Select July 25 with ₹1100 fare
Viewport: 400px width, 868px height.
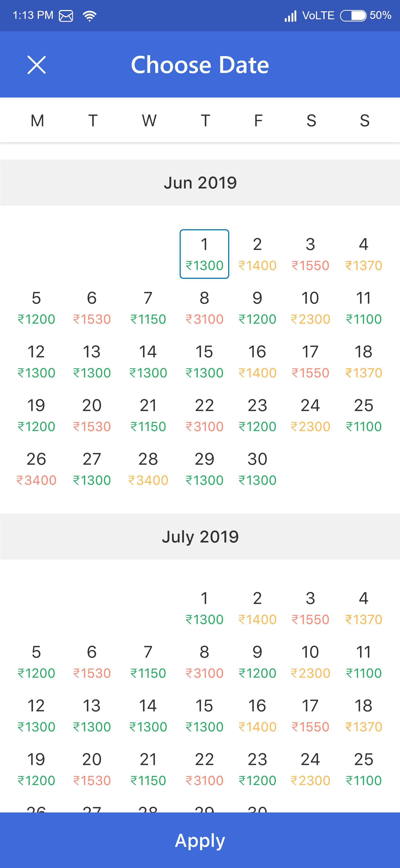363,769
